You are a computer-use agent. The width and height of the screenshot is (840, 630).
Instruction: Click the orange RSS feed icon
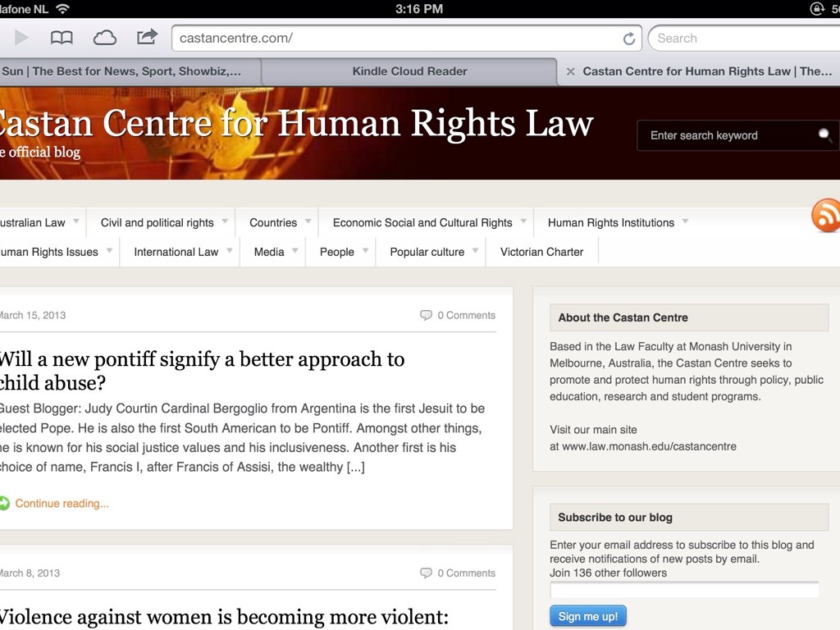[x=825, y=215]
